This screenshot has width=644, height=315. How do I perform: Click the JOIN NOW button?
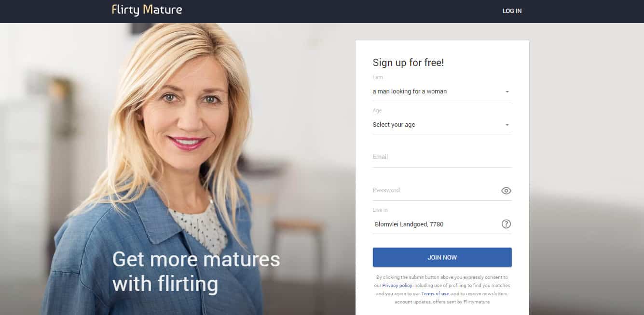(442, 257)
